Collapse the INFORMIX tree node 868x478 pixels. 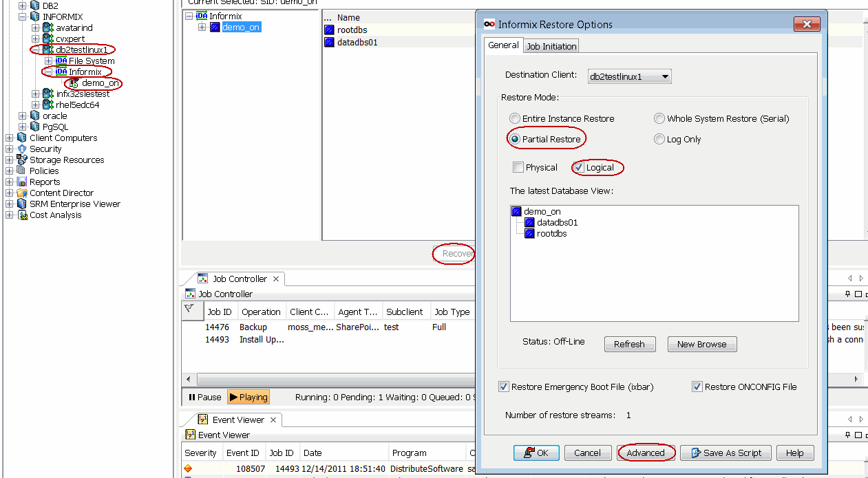(23, 17)
